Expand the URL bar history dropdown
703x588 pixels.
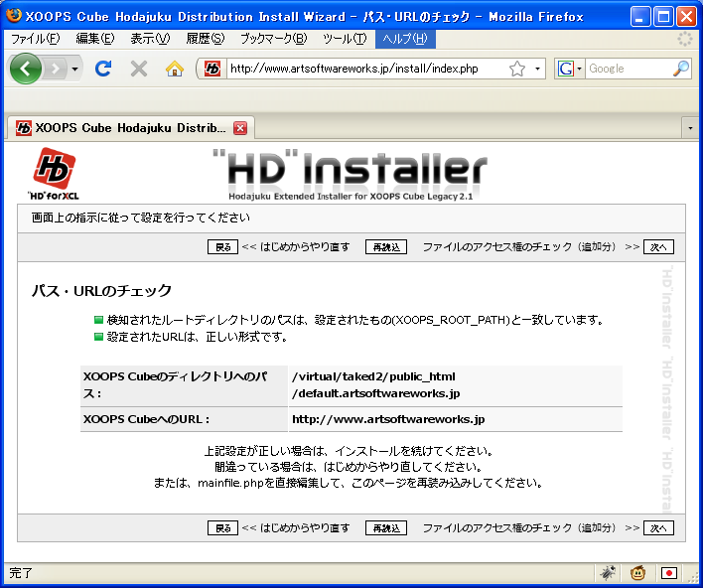tap(538, 69)
